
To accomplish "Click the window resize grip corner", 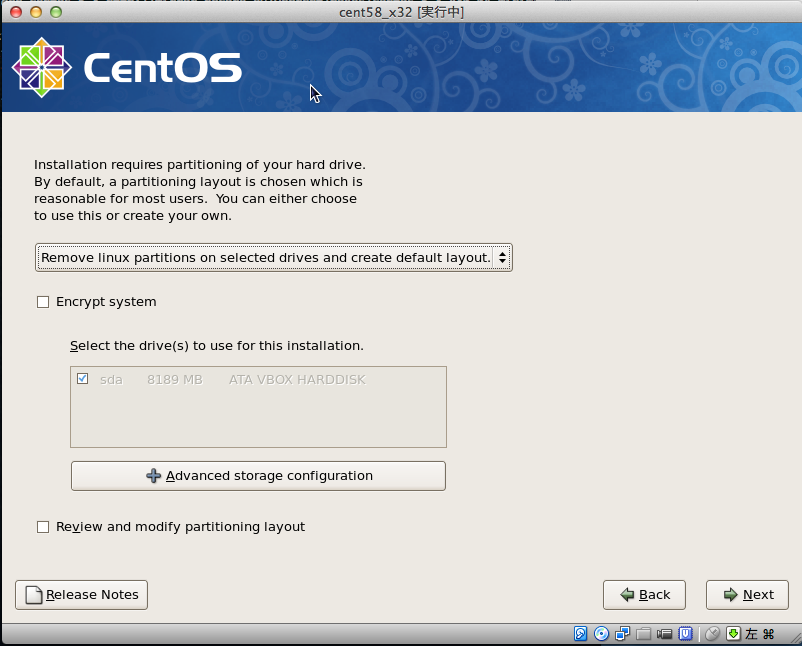I will point(795,637).
